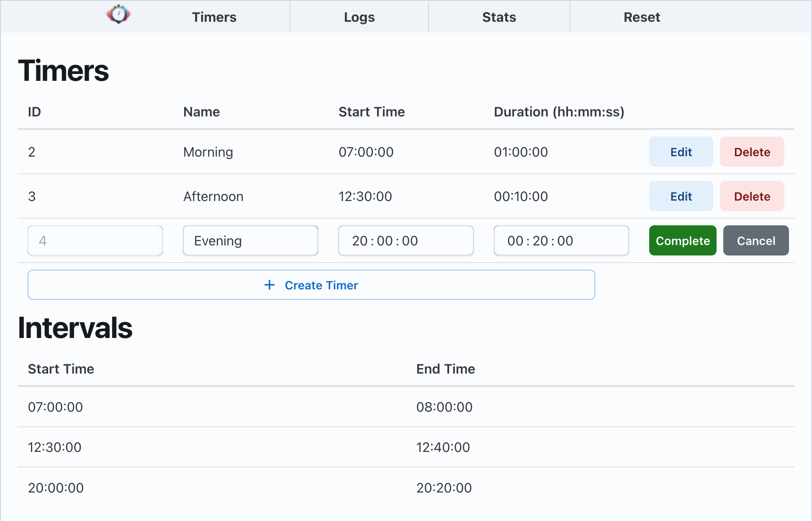The width and height of the screenshot is (812, 521).
Task: Edit the Morning timer
Action: 681,152
